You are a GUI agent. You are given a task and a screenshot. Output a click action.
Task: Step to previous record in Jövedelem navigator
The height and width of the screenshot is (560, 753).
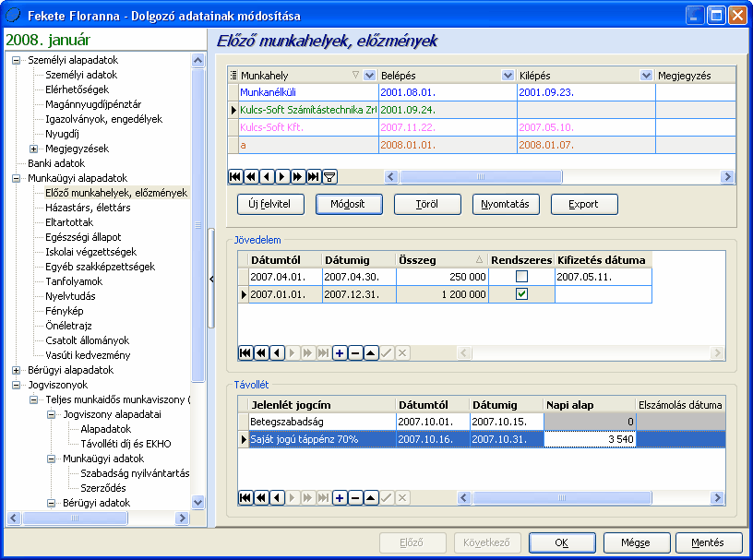pyautogui.click(x=277, y=353)
